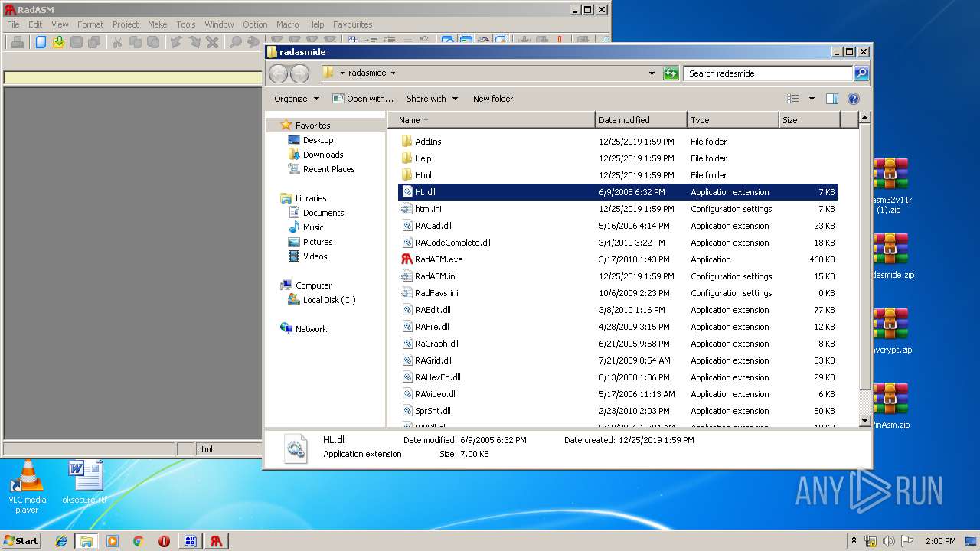Select the html.ini file

617,209
